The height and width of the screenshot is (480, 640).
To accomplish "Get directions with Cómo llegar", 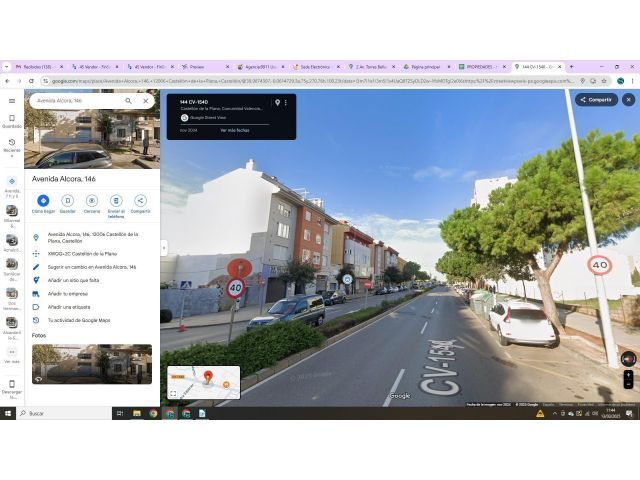I will click(43, 204).
